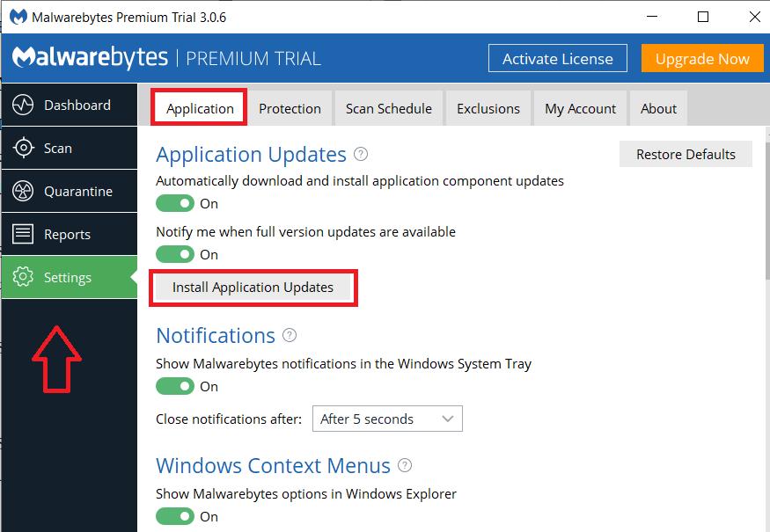Select Scan in the sidebar
This screenshot has width=770, height=532.
[x=70, y=148]
